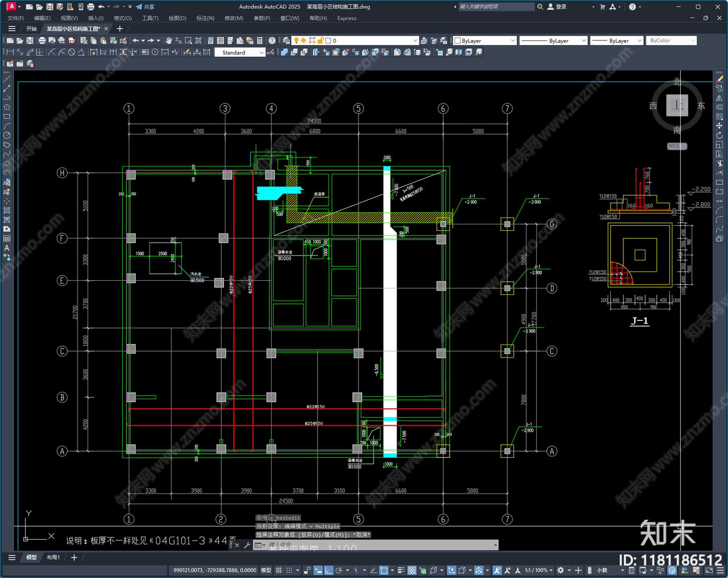This screenshot has height=578, width=728.
Task: Toggle Ortho mode in status bar
Action: click(x=329, y=570)
